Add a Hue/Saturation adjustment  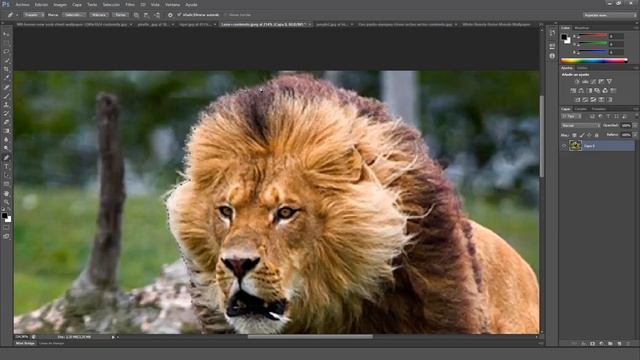coord(573,91)
